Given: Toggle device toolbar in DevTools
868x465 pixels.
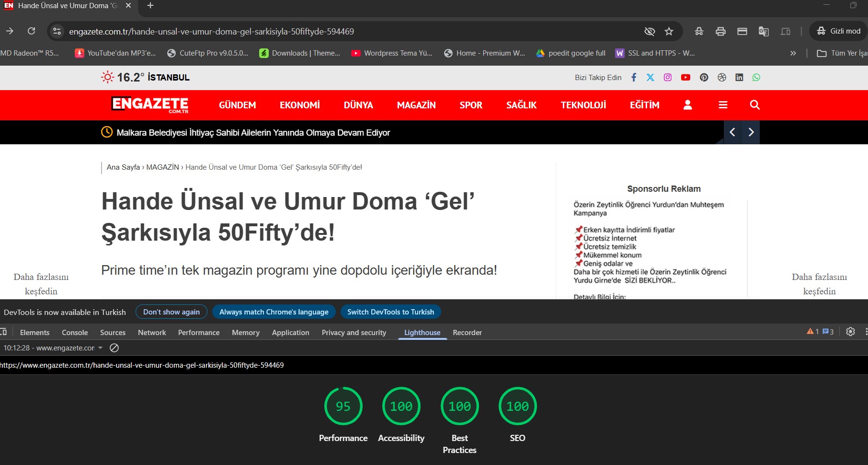Looking at the screenshot, I should (x=4, y=332).
